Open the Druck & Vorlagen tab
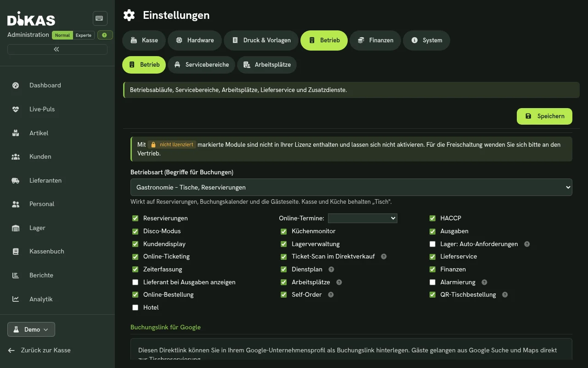 tap(261, 40)
